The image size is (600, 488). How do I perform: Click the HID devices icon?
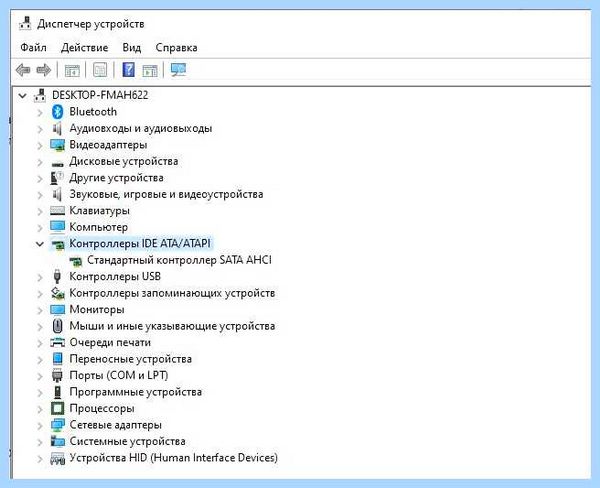click(x=57, y=458)
